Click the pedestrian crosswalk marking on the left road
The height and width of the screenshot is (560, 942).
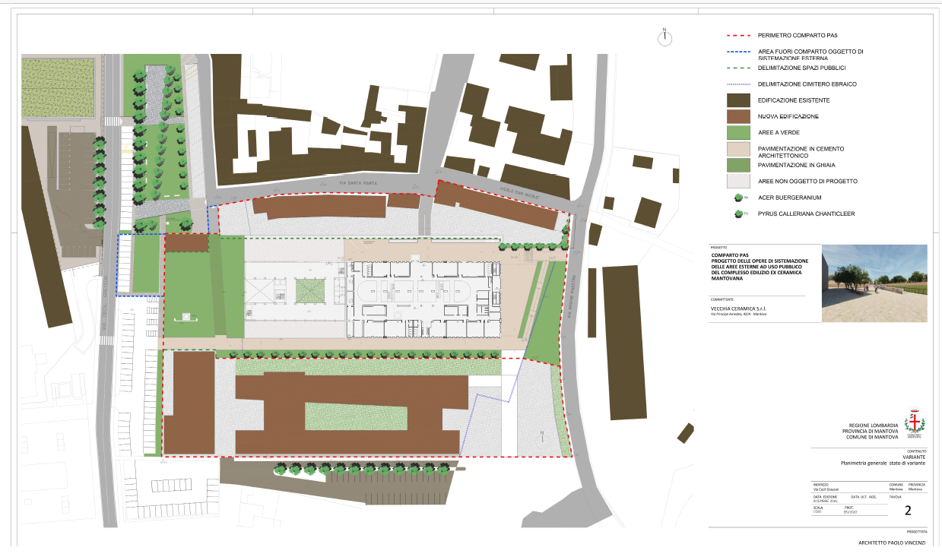pos(112,122)
